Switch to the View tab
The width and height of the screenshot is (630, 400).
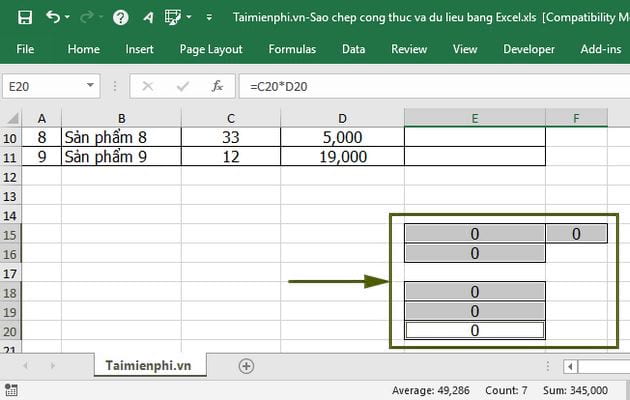(465, 49)
